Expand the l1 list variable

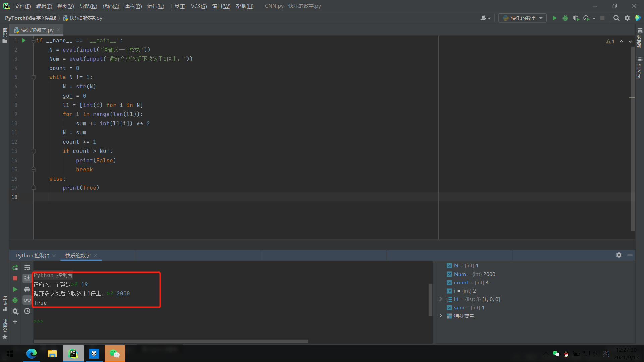(441, 299)
